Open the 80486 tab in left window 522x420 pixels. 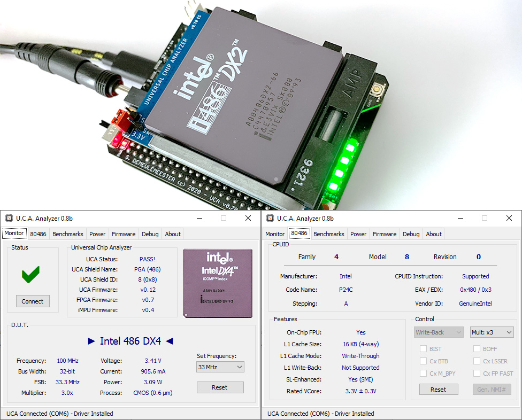pyautogui.click(x=39, y=234)
